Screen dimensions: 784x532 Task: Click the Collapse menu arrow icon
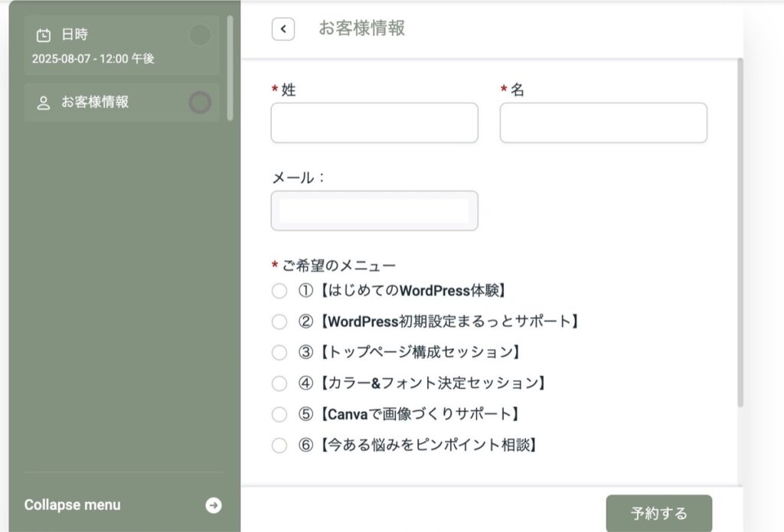click(214, 505)
